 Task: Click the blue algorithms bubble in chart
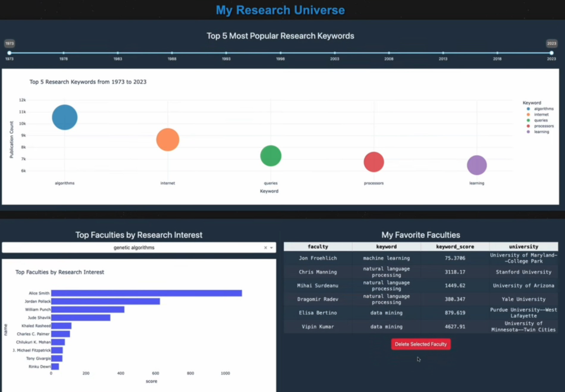(x=65, y=118)
